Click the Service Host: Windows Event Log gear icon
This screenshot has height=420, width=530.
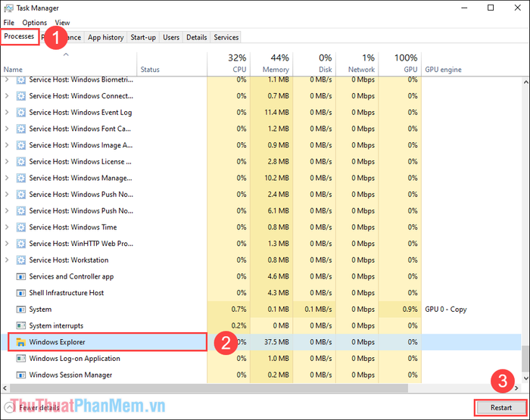(21, 112)
